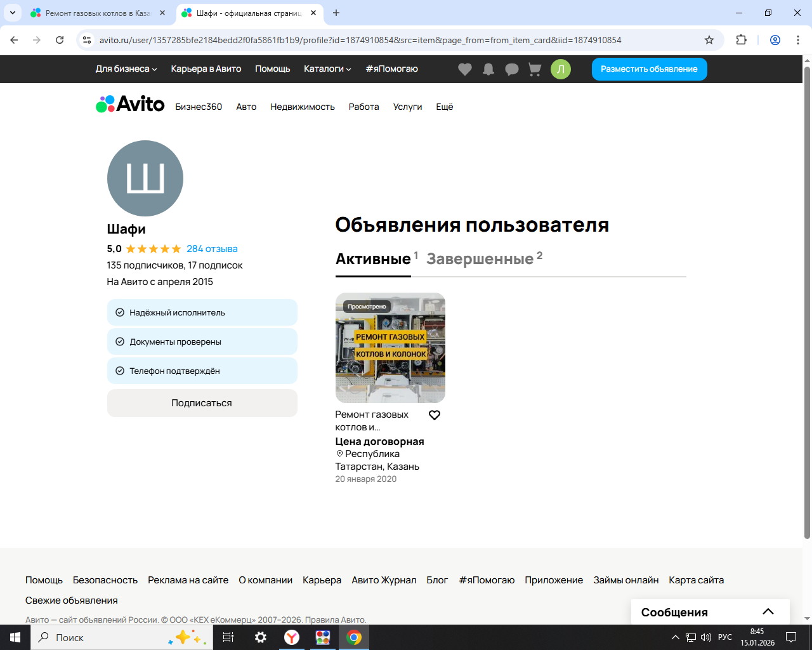Open messages chat bubble icon
Image resolution: width=812 pixels, height=650 pixels.
point(511,69)
